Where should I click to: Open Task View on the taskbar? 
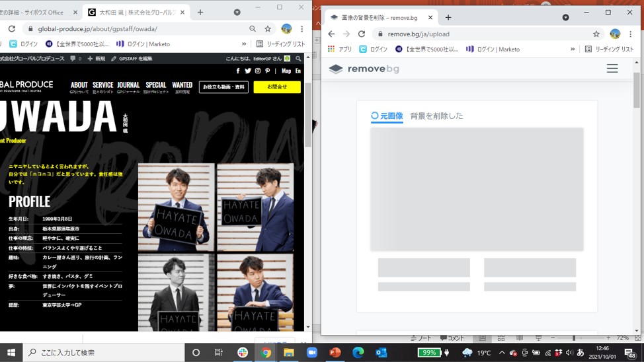tap(218, 353)
